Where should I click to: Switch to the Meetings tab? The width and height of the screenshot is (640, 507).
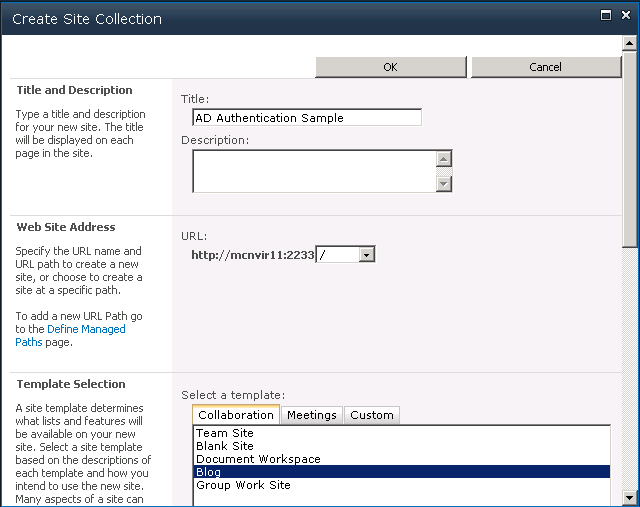(x=313, y=415)
